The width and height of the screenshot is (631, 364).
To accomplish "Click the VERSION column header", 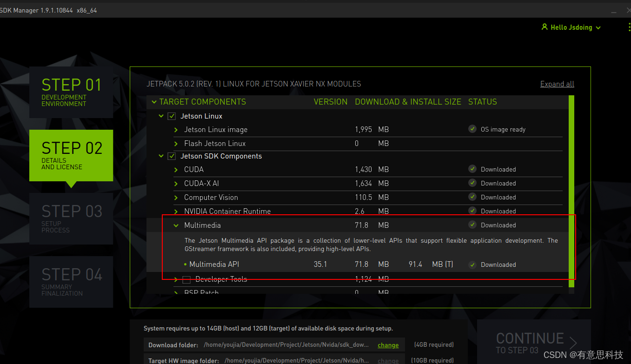I will click(331, 102).
